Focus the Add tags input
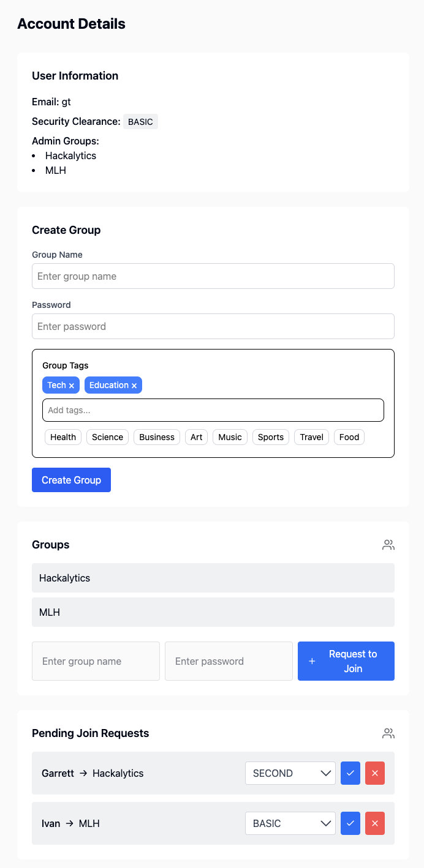424x868 pixels. click(213, 410)
